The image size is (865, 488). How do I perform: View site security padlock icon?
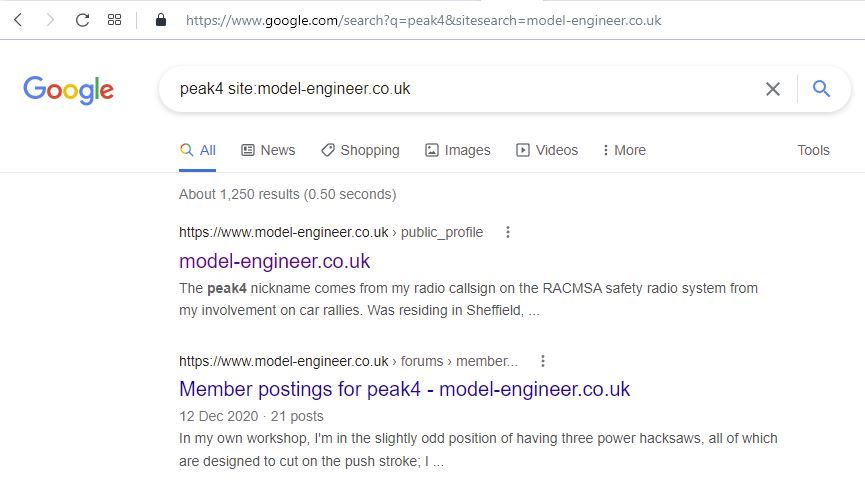coord(161,20)
